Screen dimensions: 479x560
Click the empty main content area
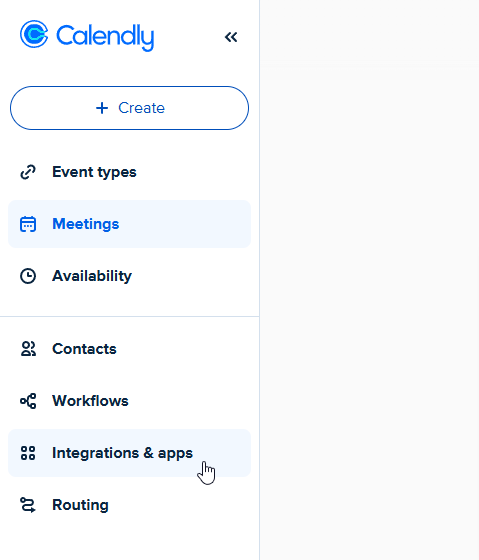pyautogui.click(x=369, y=311)
